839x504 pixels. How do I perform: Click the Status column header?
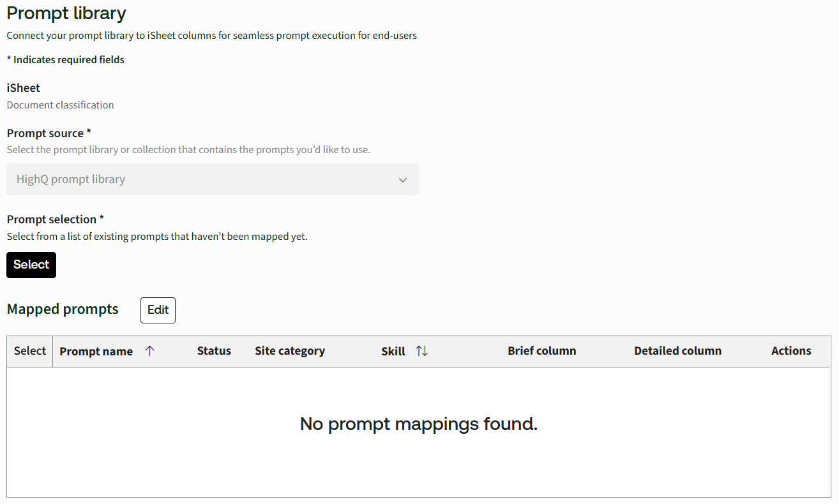214,351
